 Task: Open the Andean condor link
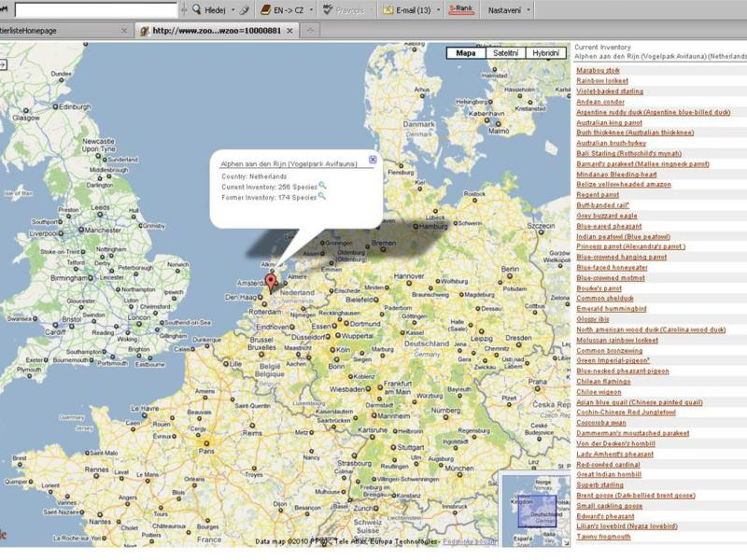(600, 102)
